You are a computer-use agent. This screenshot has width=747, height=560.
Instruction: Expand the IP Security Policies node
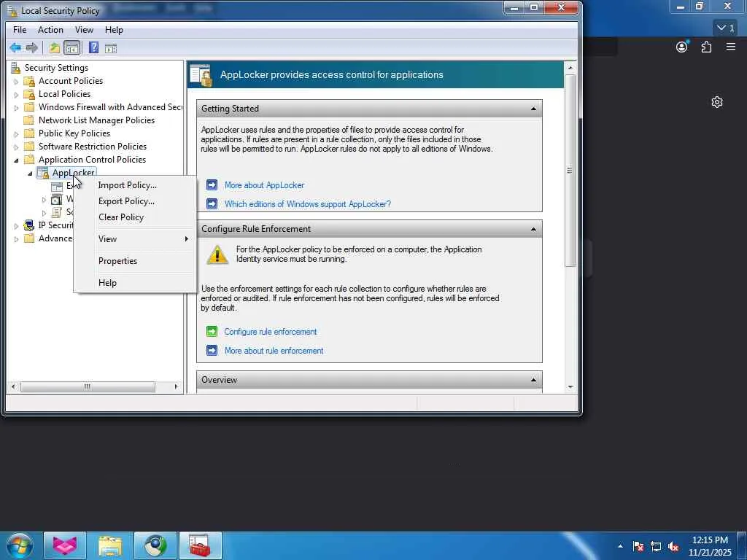tap(16, 226)
